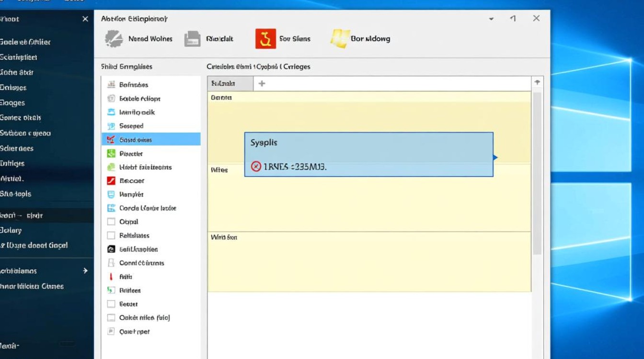
Task: Click the "1" button in window title bar
Action: 513,19
